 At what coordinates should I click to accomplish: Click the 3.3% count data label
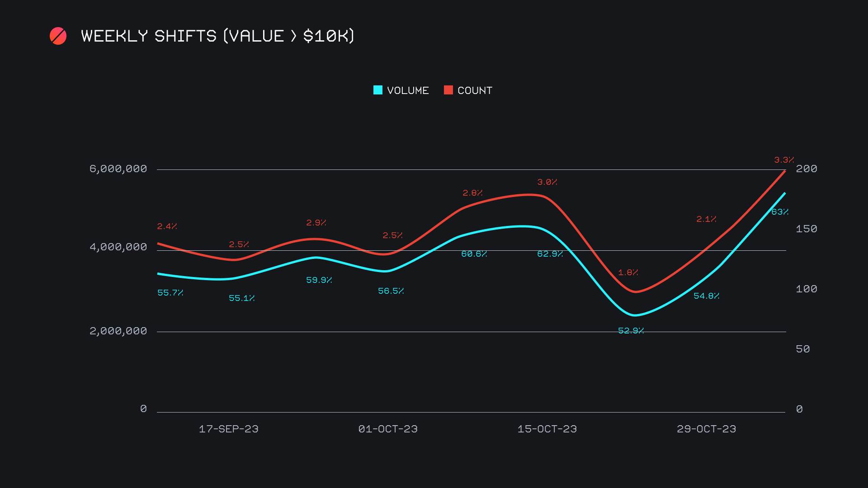click(784, 160)
